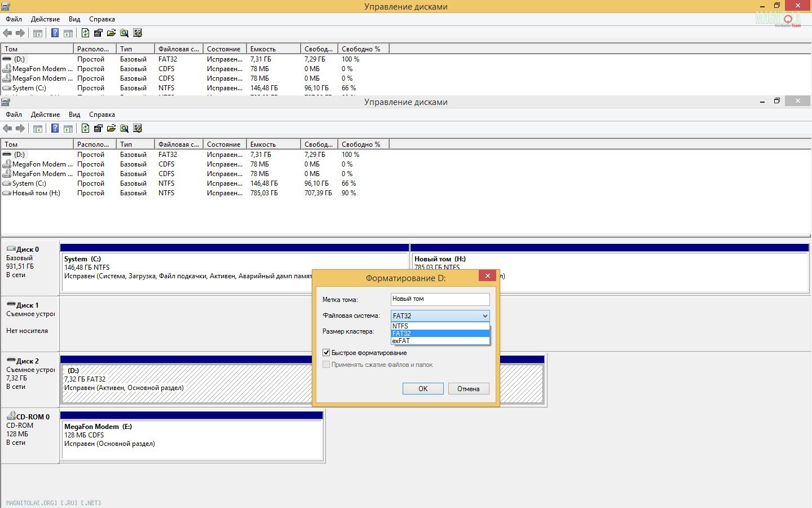Screen dimensions: 812x508
Task: Toggle console tree icon in upper window toolbar
Action: click(x=38, y=33)
